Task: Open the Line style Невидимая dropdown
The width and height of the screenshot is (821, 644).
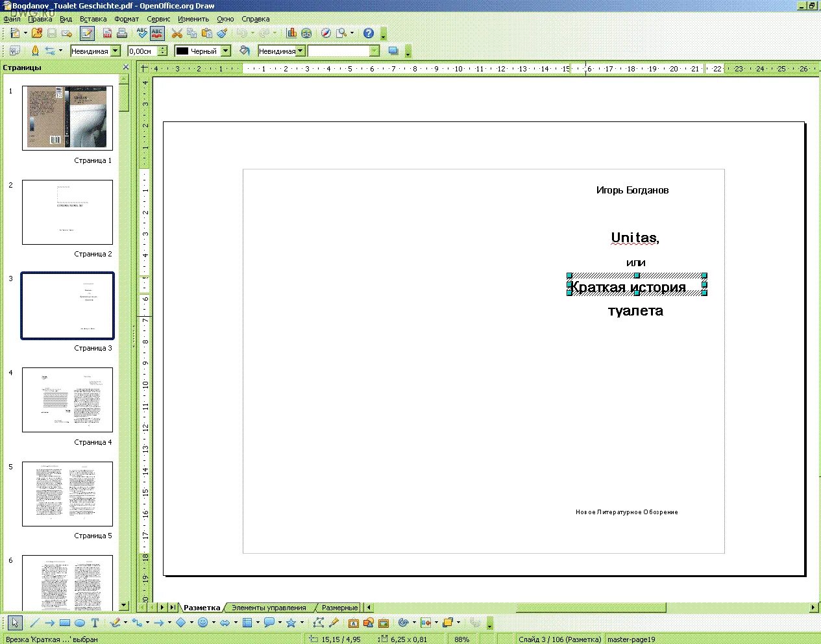Action: [x=116, y=51]
